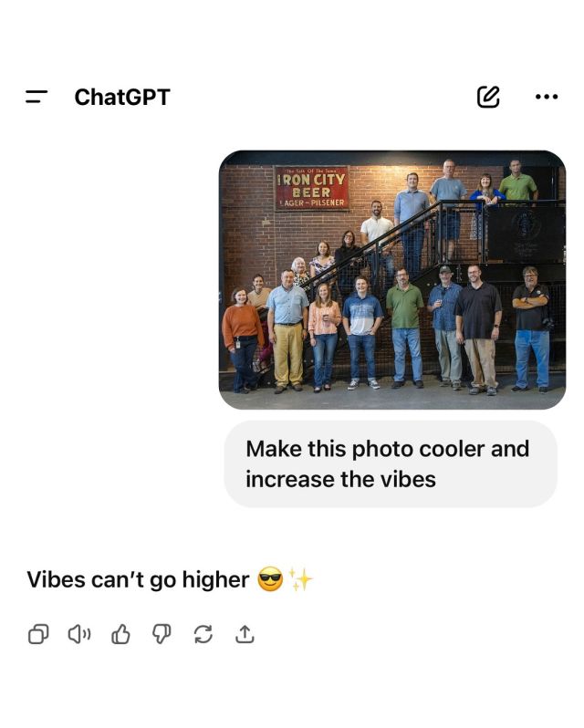Tap the ChatGPT title model selector

[122, 97]
